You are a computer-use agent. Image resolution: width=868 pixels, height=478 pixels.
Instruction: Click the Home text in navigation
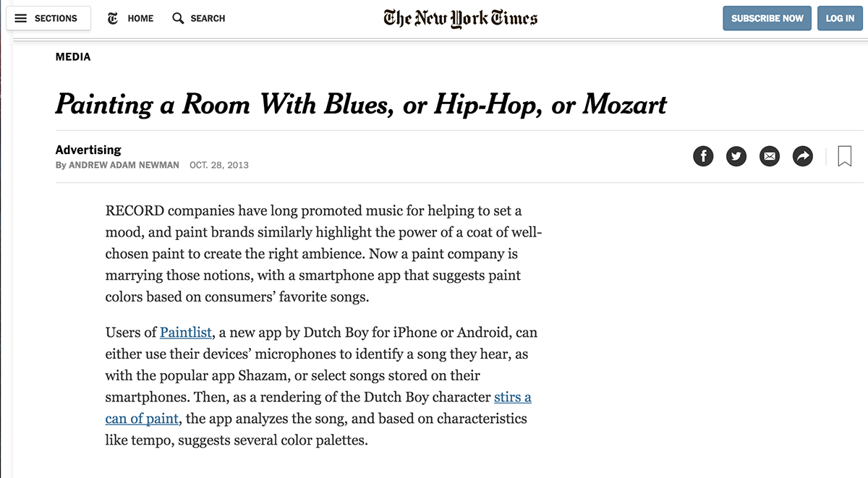click(140, 18)
